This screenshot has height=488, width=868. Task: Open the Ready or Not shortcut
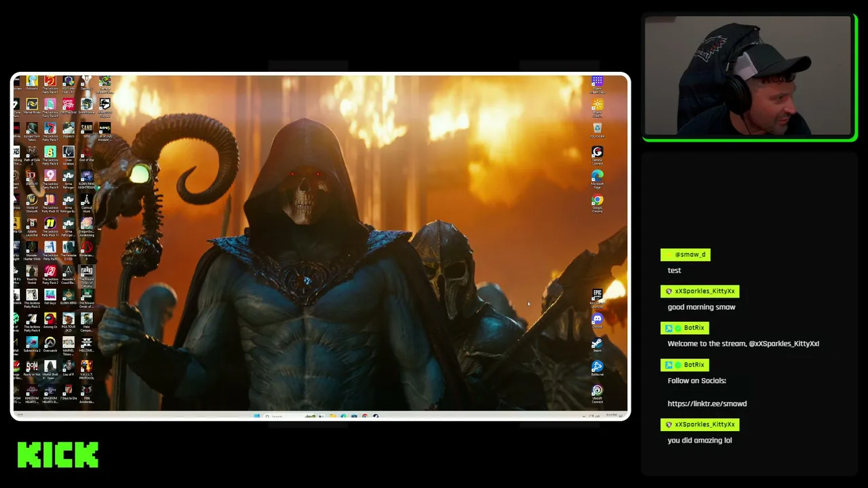click(x=32, y=368)
